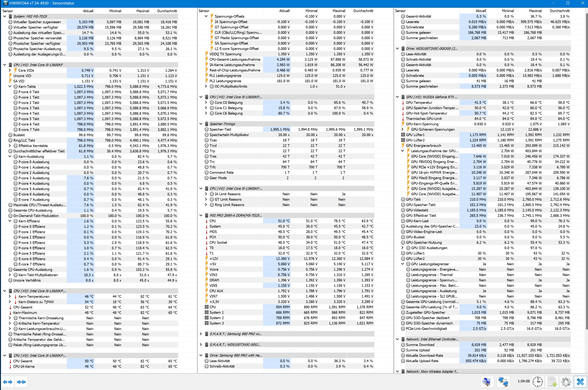This screenshot has height=390, width=588.
Task: Close sensors with the blue X button
Action: pos(580,382)
